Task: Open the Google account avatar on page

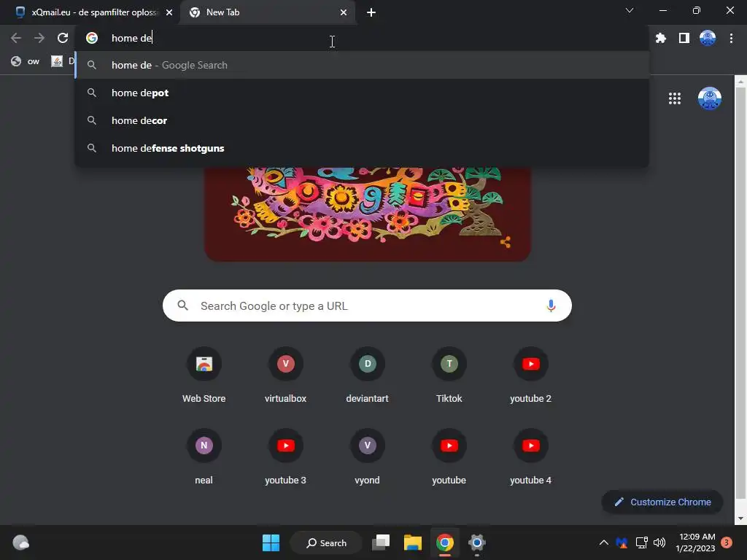Action: tap(709, 98)
